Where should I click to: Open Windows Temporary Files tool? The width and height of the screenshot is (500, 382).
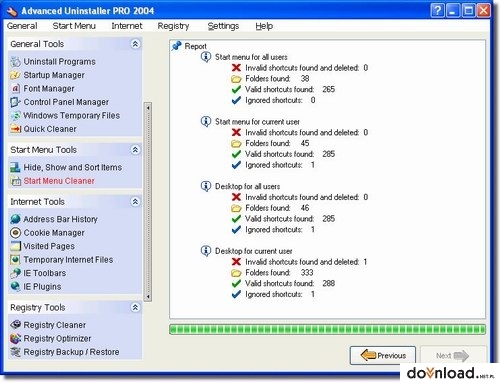click(72, 115)
